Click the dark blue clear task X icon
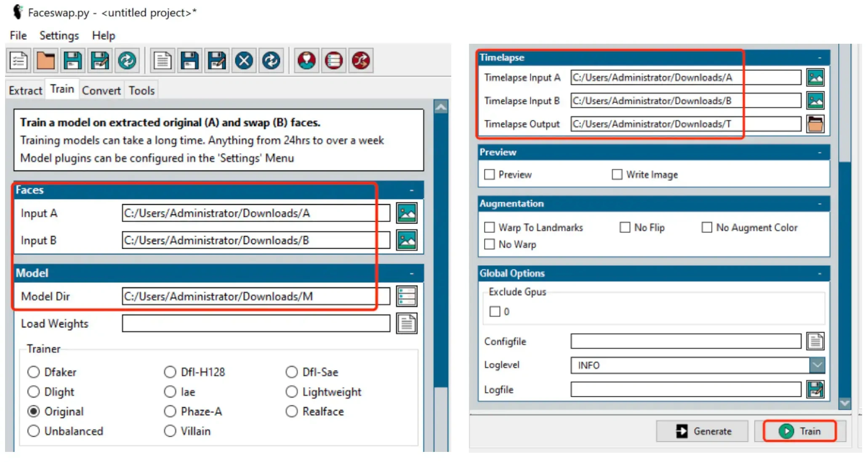 coord(244,61)
